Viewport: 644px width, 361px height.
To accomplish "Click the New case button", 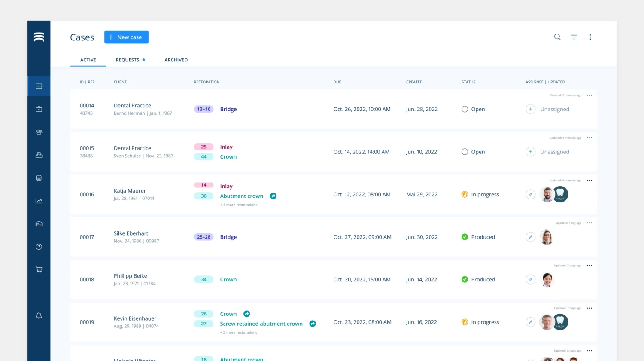I will (x=126, y=37).
